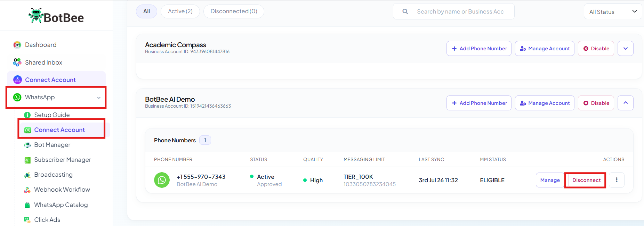Collapse the BotBee AI Demo section
The height and width of the screenshot is (226, 644).
[x=626, y=103]
